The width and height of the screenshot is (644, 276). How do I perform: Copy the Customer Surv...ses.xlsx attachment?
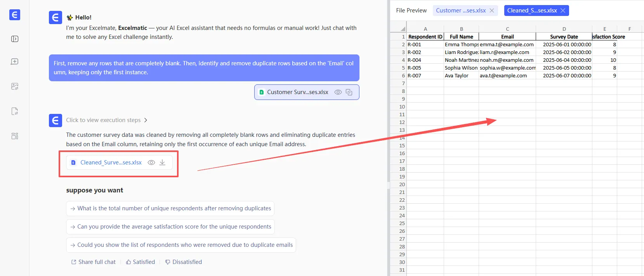pyautogui.click(x=349, y=92)
